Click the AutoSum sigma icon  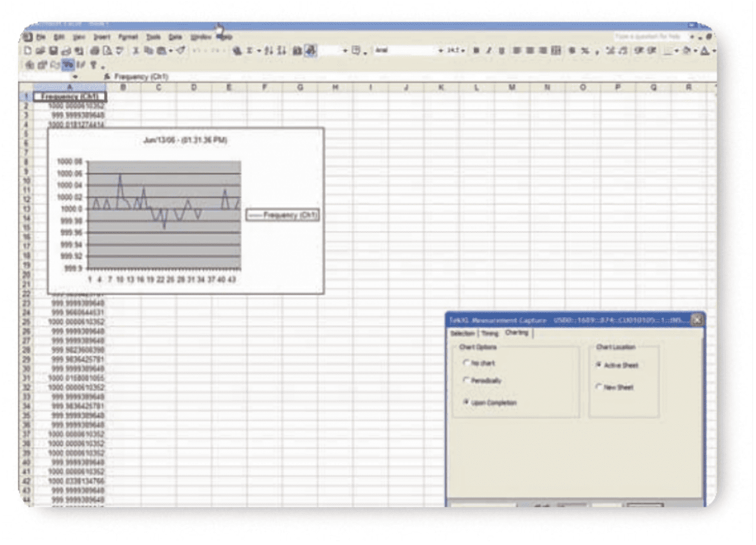click(248, 51)
